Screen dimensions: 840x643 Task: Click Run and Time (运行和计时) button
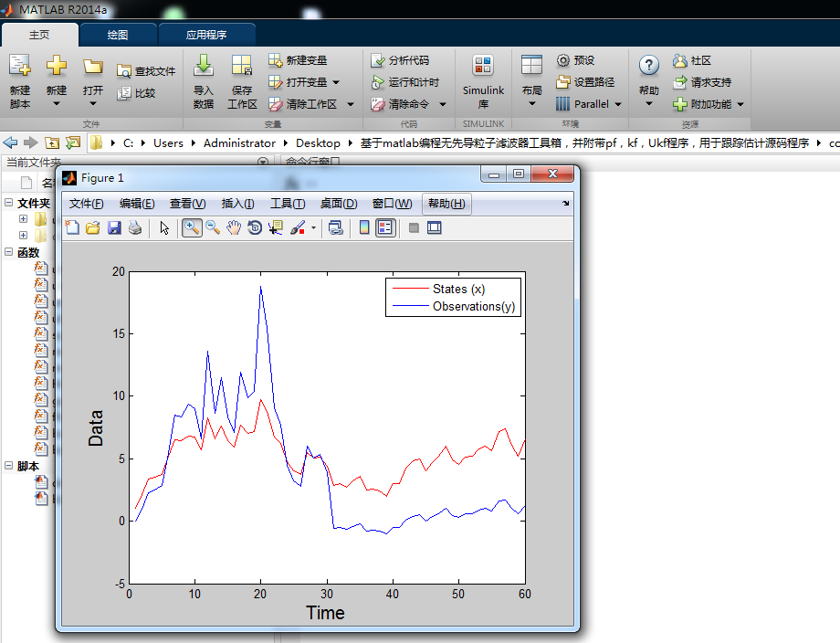405,82
